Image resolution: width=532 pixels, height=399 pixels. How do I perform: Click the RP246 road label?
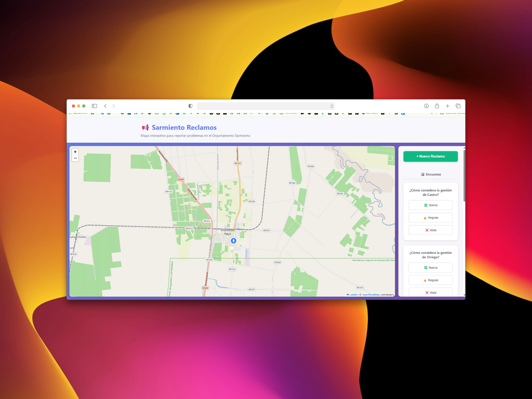click(x=292, y=183)
